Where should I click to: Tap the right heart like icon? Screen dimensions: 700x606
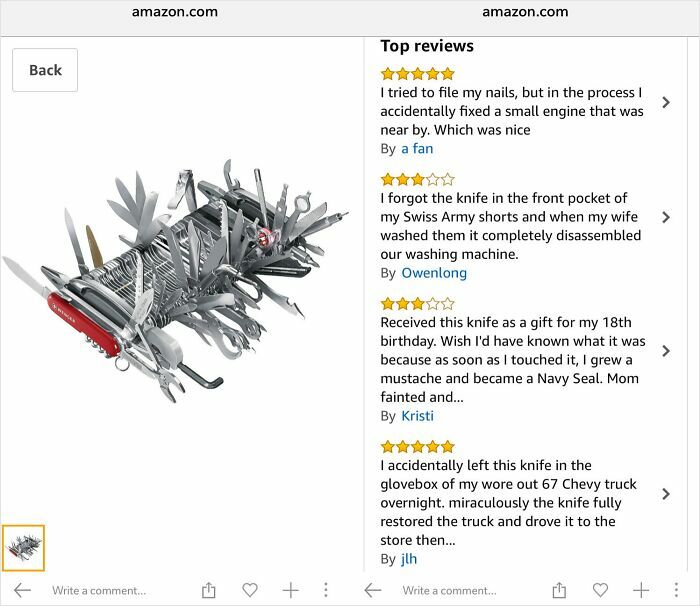coord(601,590)
